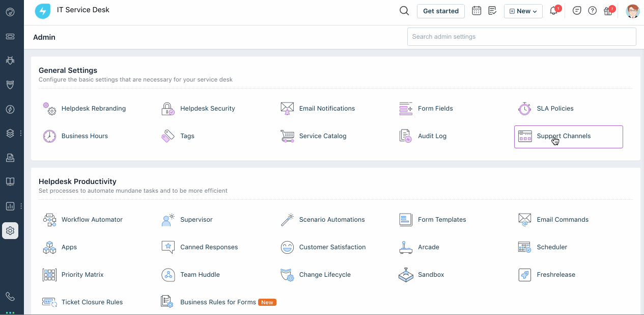This screenshot has height=315, width=644.
Task: Open the Assets module via the layers icon
Action: click(10, 133)
